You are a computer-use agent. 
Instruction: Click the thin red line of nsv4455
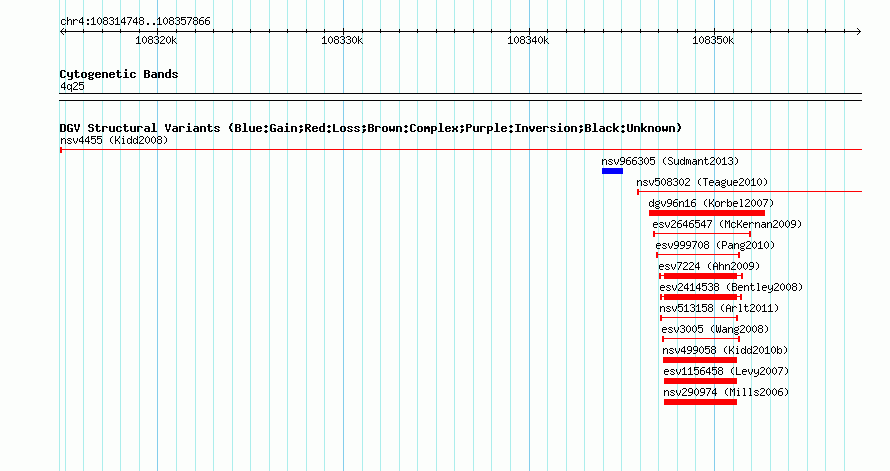pyautogui.click(x=461, y=150)
